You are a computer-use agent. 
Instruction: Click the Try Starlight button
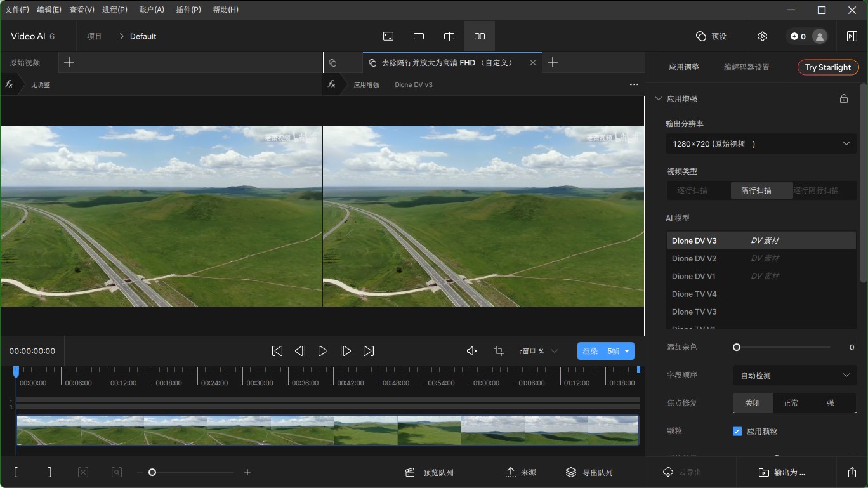pyautogui.click(x=827, y=67)
